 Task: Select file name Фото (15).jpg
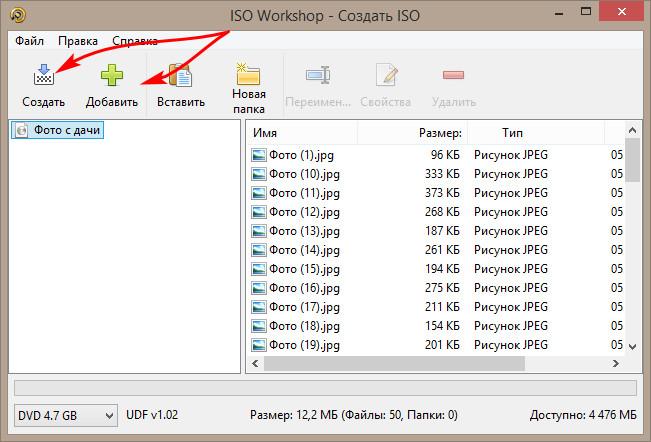304,269
